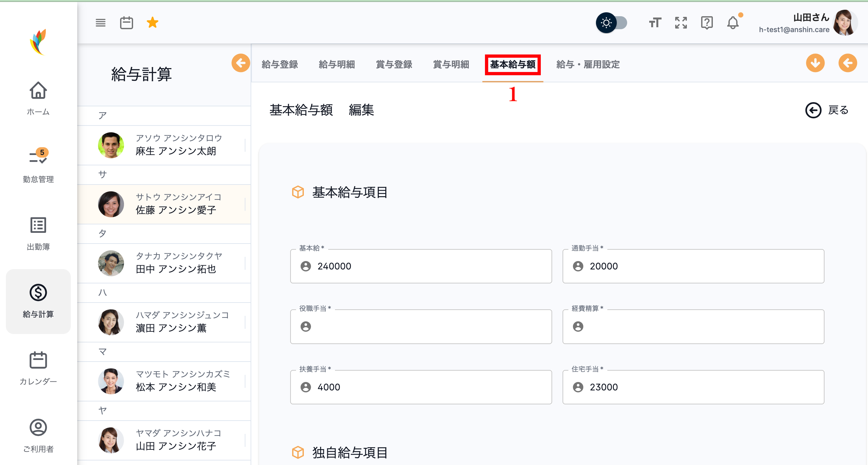
Task: Click the yellow star favorites icon
Action: [x=152, y=23]
